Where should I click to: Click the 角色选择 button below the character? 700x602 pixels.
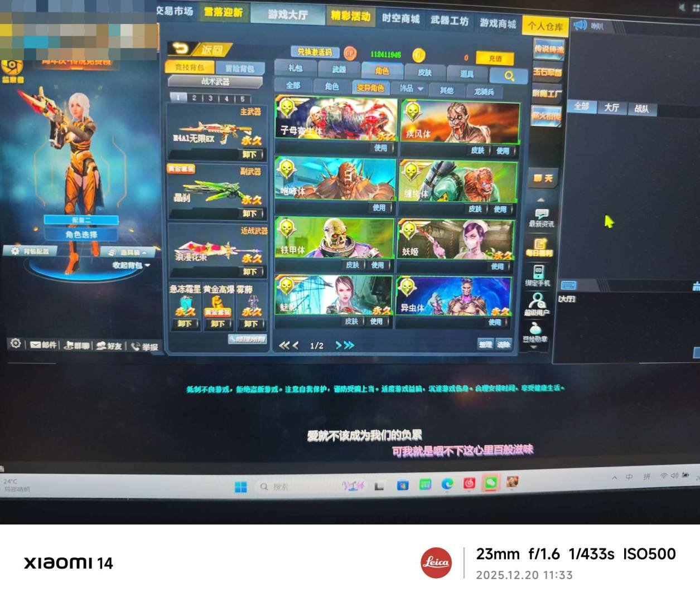click(x=81, y=235)
